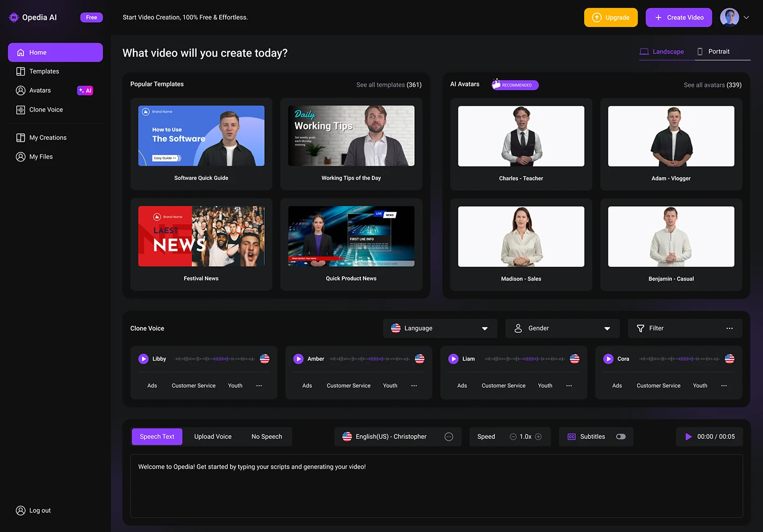Enable the Subtitles toggle
Viewport: 763px width, 532px height.
click(x=621, y=437)
